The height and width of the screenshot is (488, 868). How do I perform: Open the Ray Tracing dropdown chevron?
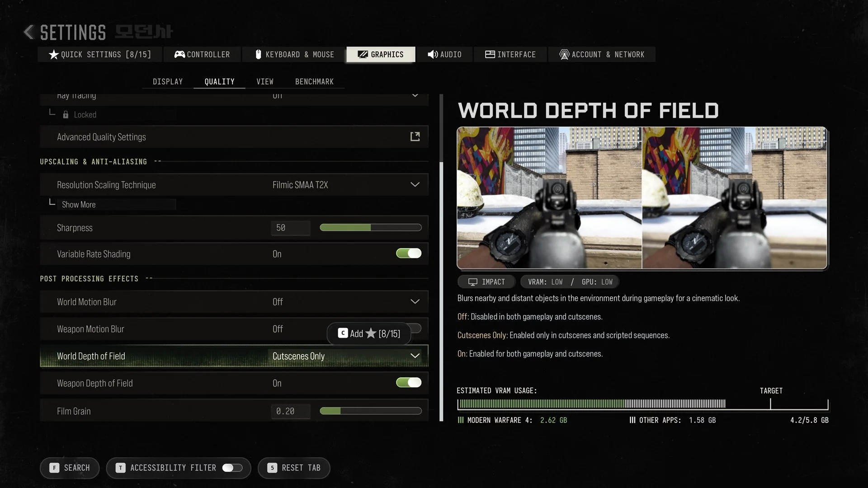pos(415,95)
